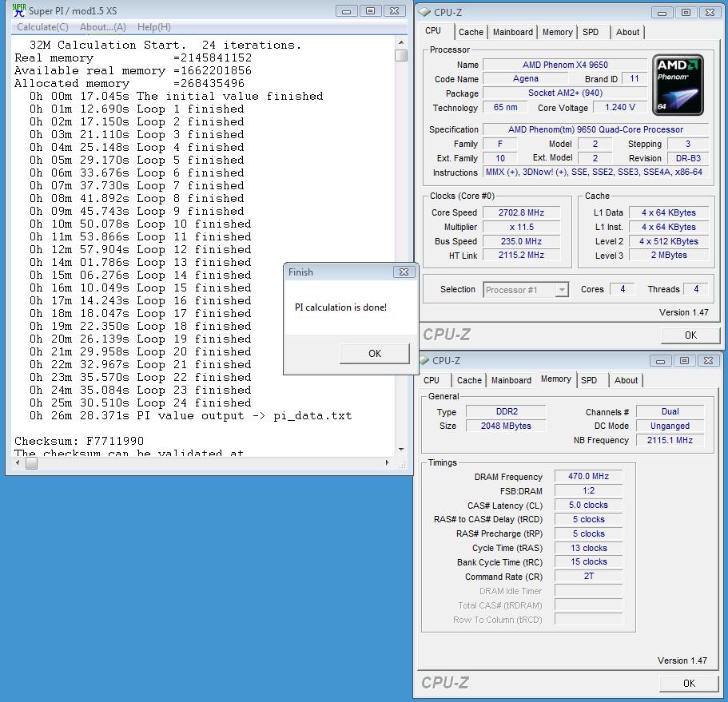
Task: Click NB Frequency value 2115.1 MHz
Action: [670, 440]
